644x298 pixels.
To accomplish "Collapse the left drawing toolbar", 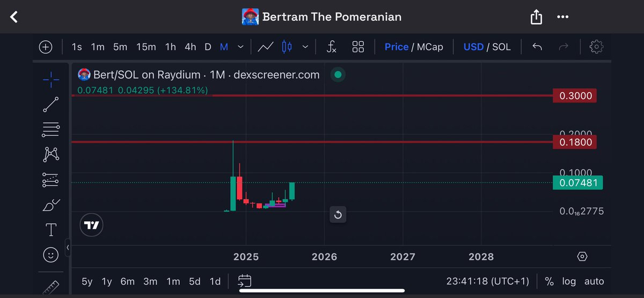I will 68,248.
